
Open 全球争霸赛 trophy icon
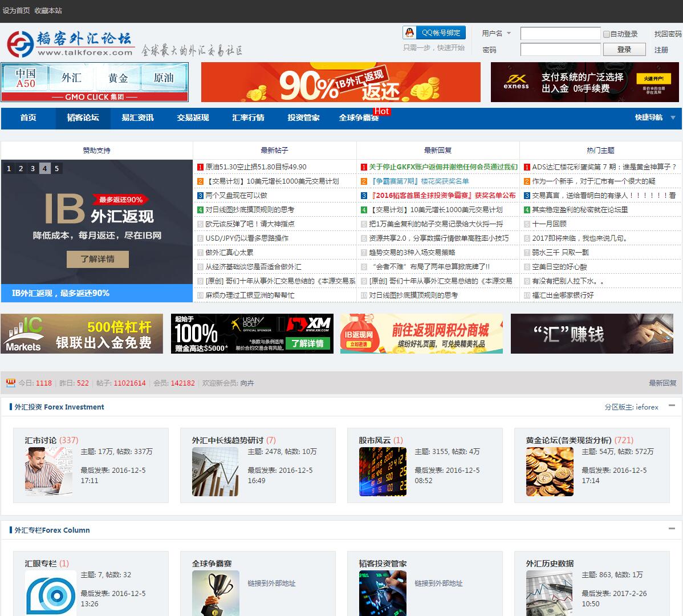(x=216, y=593)
